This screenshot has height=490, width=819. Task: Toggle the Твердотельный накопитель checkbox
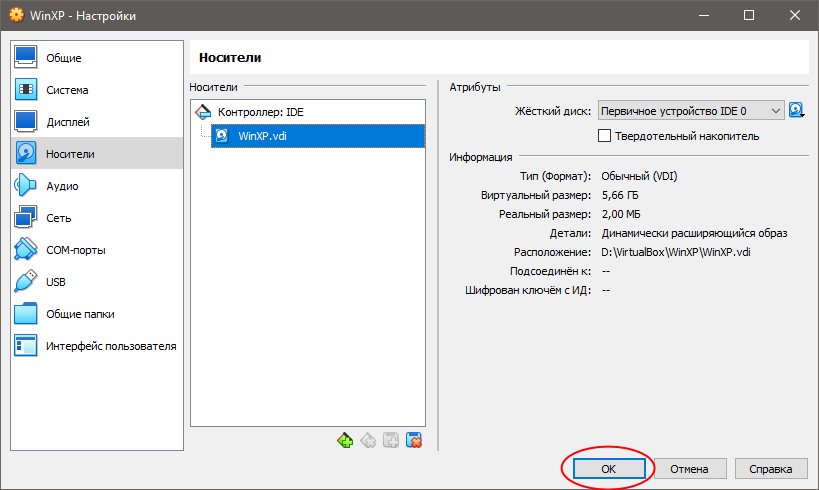tap(604, 136)
